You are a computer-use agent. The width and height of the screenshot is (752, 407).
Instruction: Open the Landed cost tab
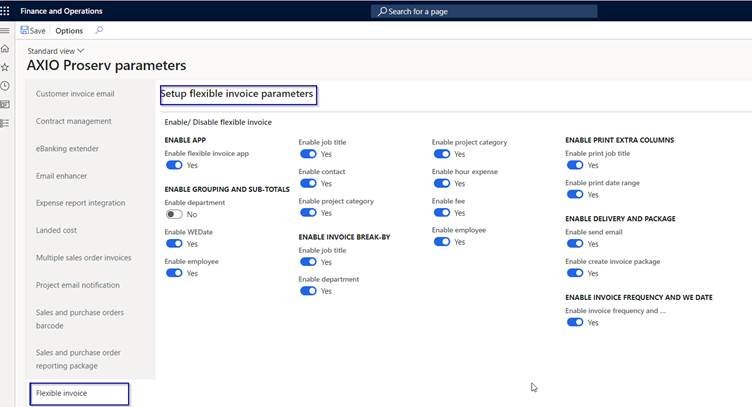point(59,230)
